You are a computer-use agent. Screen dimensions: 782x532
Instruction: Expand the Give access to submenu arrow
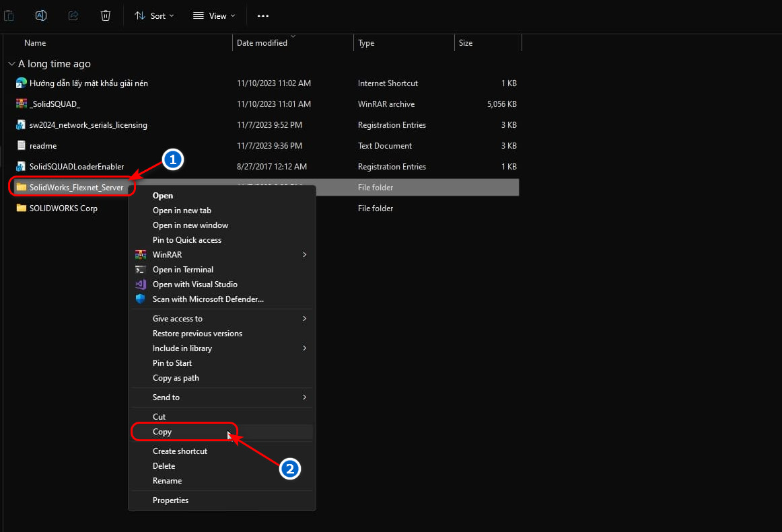[x=304, y=319]
